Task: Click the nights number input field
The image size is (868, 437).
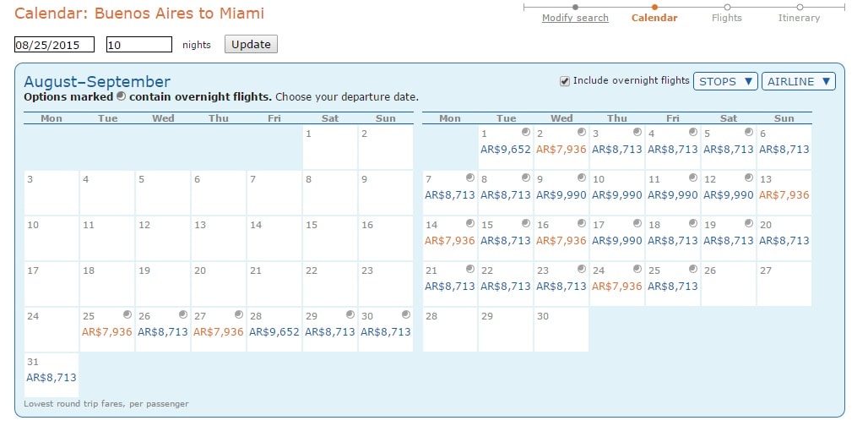Action: click(139, 45)
